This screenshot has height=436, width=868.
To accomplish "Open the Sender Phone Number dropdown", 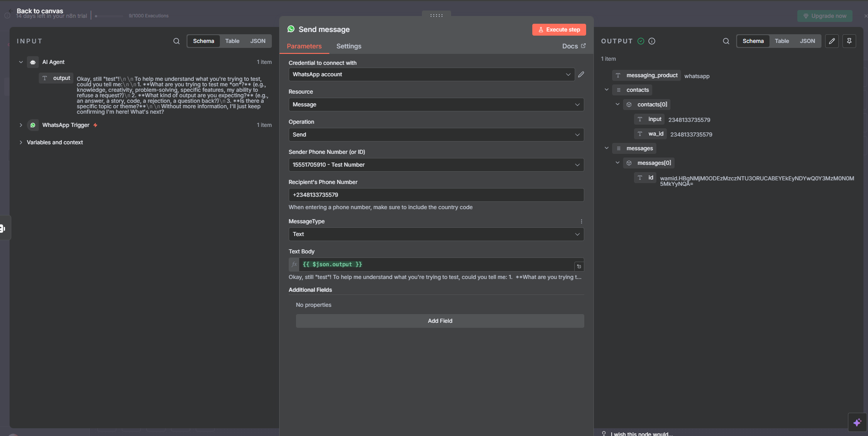I will [436, 165].
